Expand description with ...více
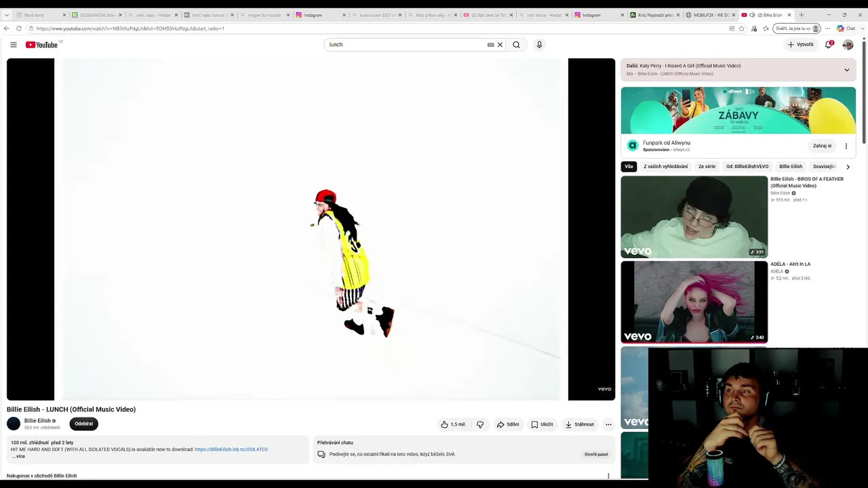This screenshot has width=868, height=488. click(x=18, y=456)
